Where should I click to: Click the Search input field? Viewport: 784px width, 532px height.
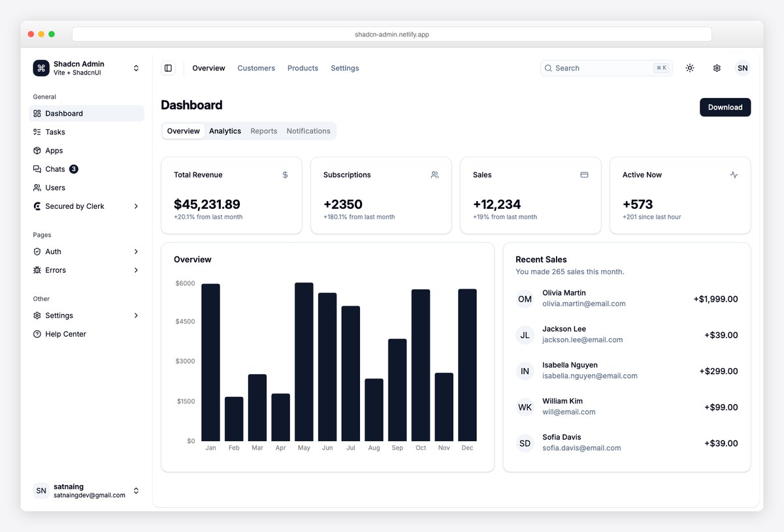point(606,68)
